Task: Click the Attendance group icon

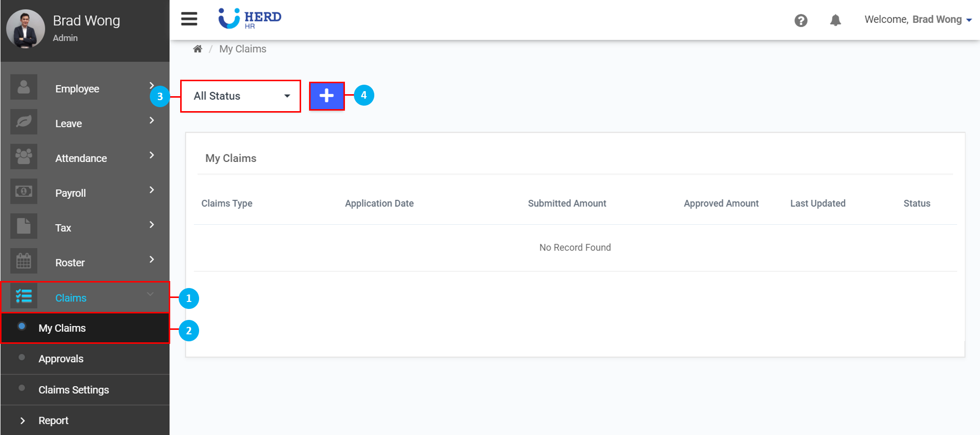Action: point(24,156)
